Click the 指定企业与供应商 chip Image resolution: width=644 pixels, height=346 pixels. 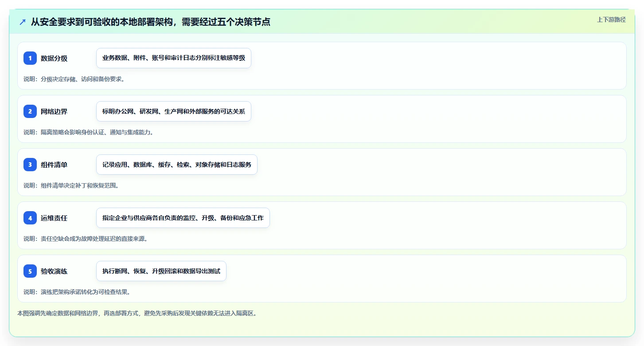pyautogui.click(x=183, y=218)
